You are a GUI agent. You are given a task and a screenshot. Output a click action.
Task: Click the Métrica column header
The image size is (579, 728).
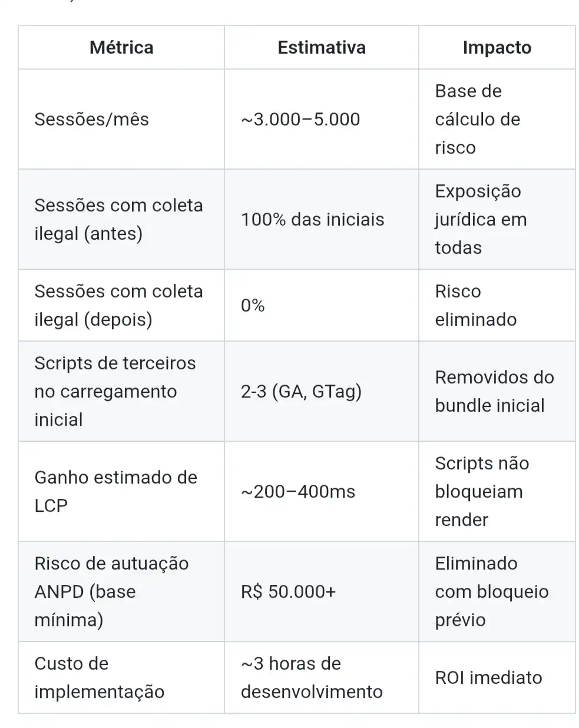click(121, 48)
